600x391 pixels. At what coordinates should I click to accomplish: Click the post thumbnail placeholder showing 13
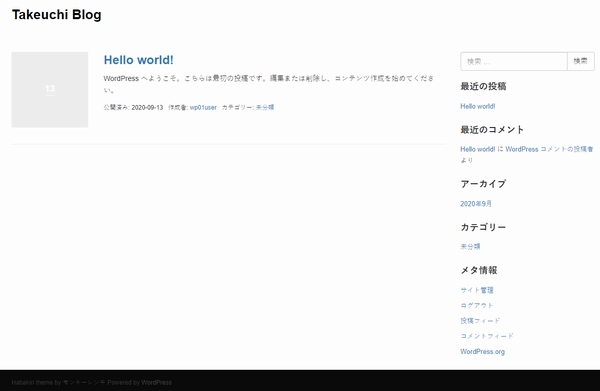[x=50, y=90]
